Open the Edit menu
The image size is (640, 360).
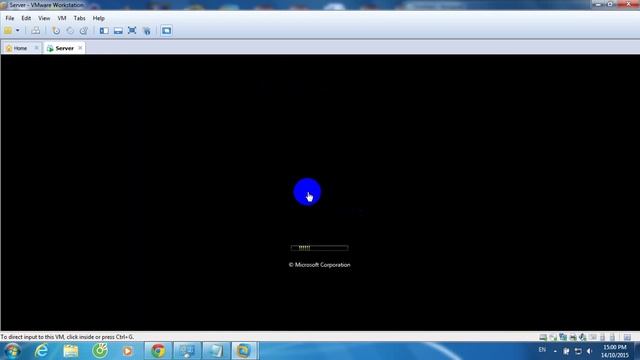(26, 18)
